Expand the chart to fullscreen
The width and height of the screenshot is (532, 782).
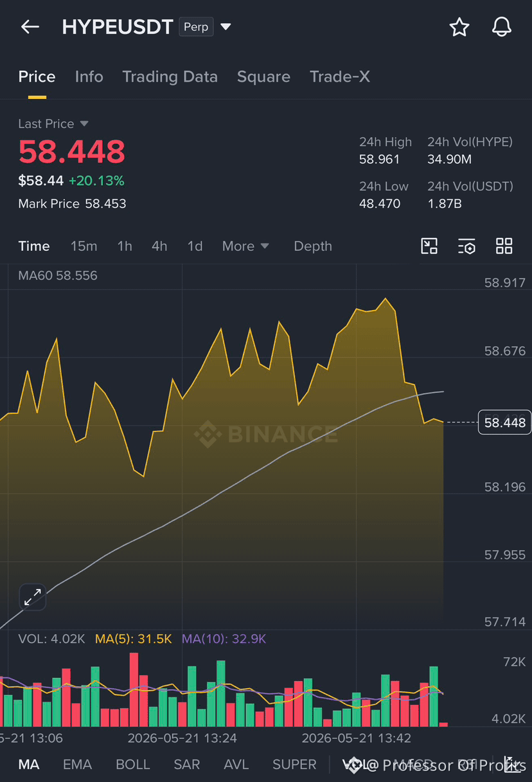click(x=32, y=597)
